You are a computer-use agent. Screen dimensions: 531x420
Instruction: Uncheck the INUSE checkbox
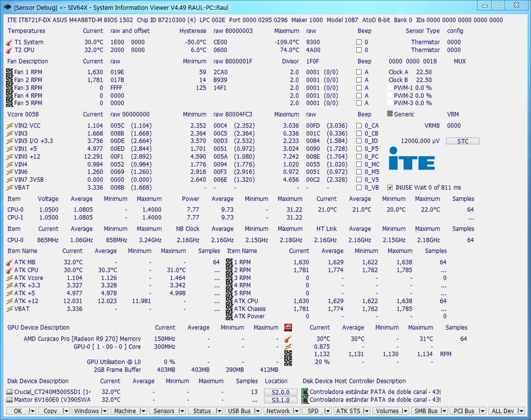point(390,187)
